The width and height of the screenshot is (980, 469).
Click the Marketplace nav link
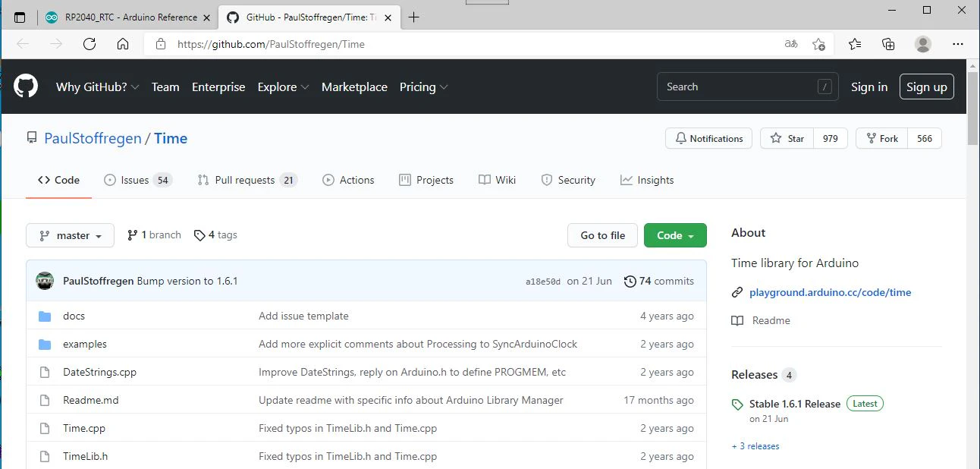(354, 87)
